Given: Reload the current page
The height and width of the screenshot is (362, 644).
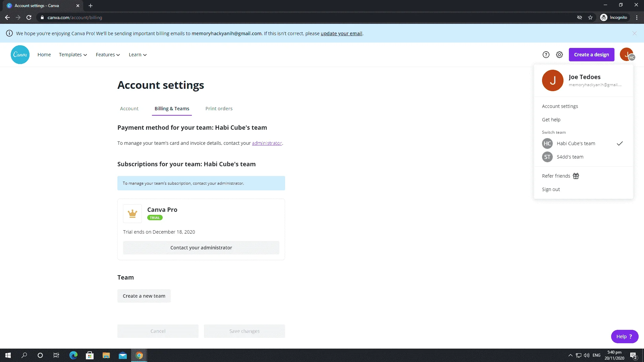Looking at the screenshot, I should coord(29,17).
